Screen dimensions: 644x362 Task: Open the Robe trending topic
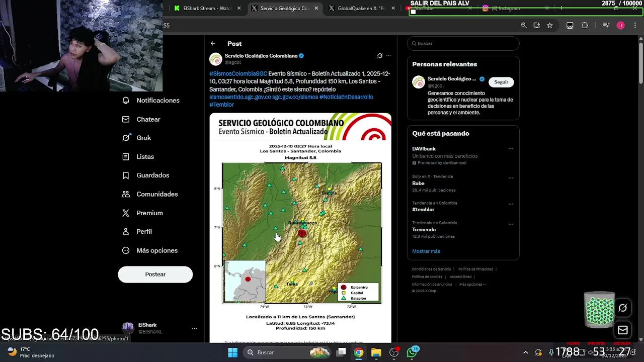[x=418, y=184]
